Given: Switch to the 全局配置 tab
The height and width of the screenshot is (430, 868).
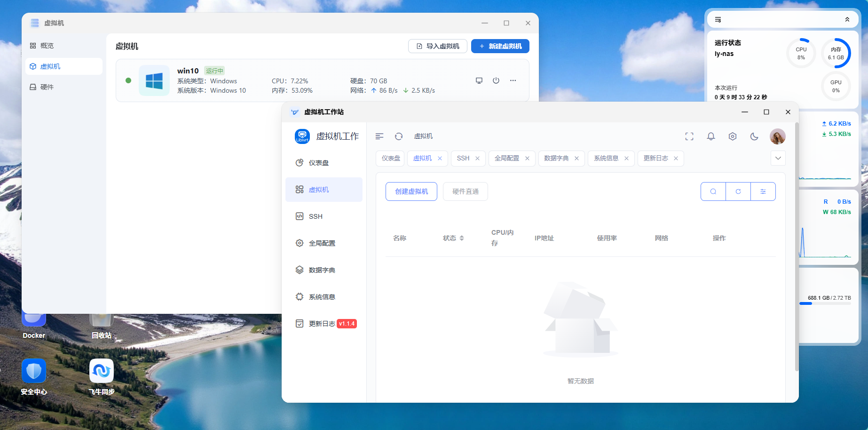Looking at the screenshot, I should (506, 159).
